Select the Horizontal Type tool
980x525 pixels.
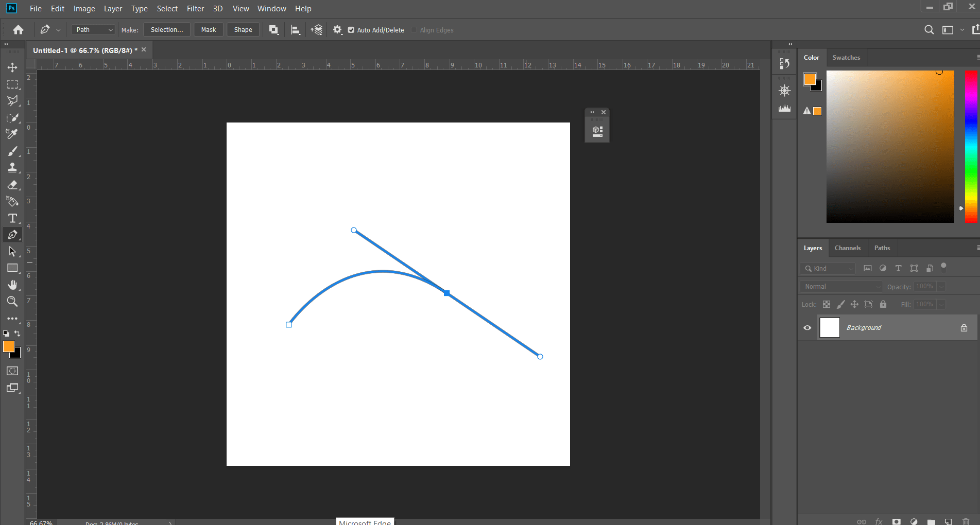[x=12, y=218]
